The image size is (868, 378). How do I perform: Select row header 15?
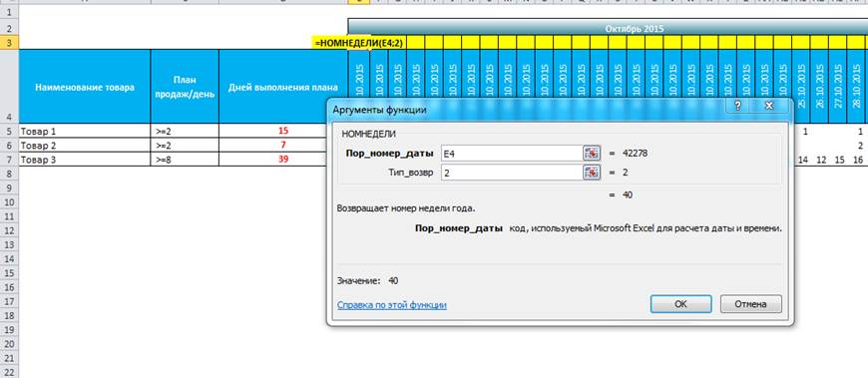(x=9, y=273)
